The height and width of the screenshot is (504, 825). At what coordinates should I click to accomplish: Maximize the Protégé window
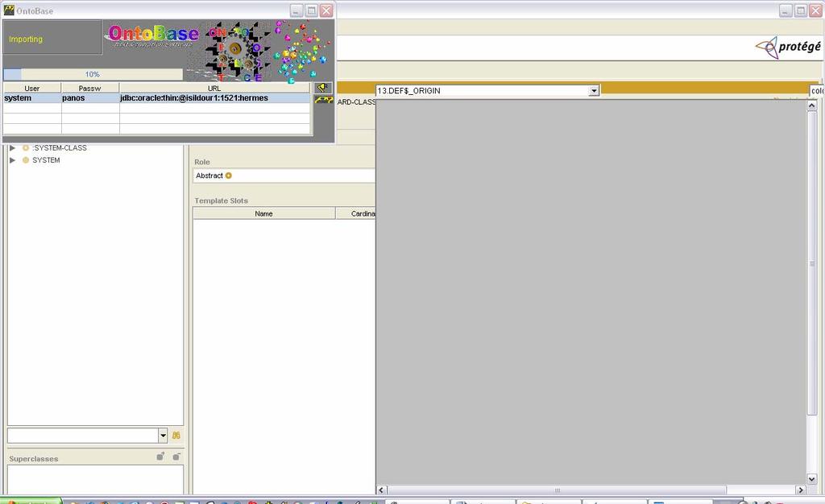(x=800, y=10)
